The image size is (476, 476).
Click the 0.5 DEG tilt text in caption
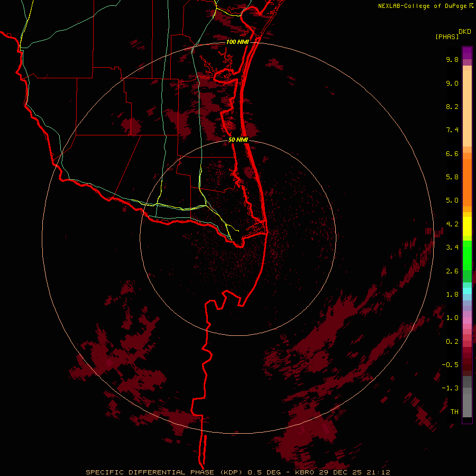(x=264, y=472)
